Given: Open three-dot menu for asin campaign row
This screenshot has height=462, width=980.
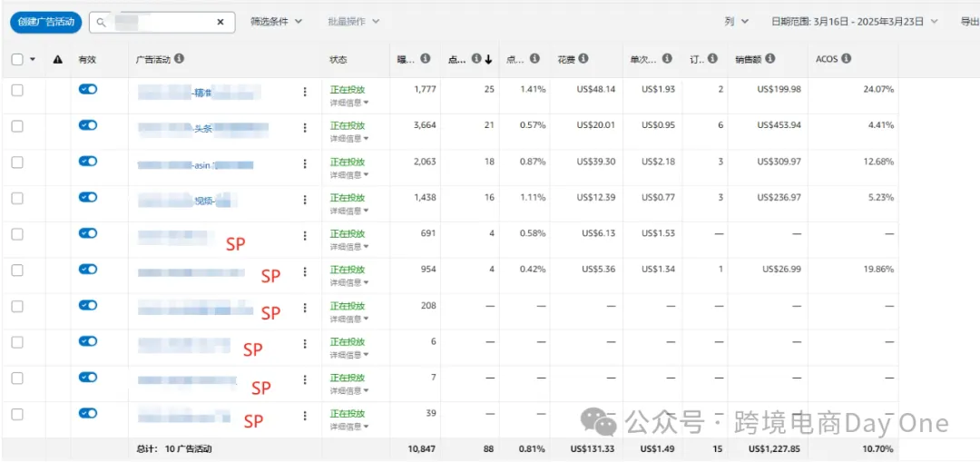Looking at the screenshot, I should point(305,163).
